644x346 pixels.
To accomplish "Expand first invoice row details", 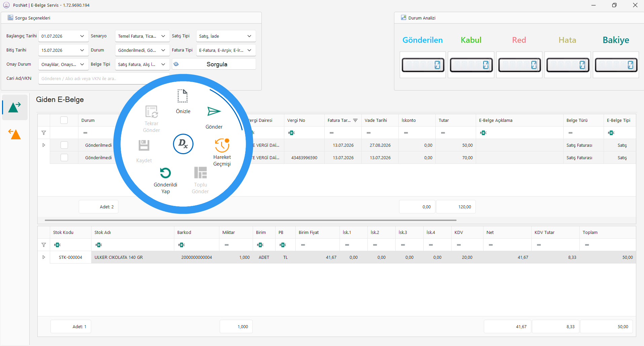I will click(44, 145).
